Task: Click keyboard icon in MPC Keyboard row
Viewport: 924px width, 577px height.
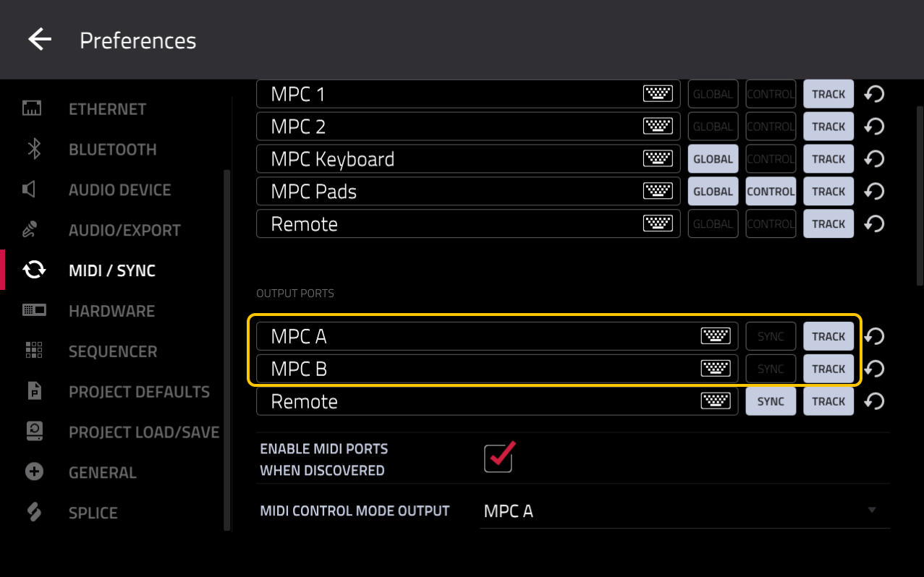Action: (x=658, y=159)
